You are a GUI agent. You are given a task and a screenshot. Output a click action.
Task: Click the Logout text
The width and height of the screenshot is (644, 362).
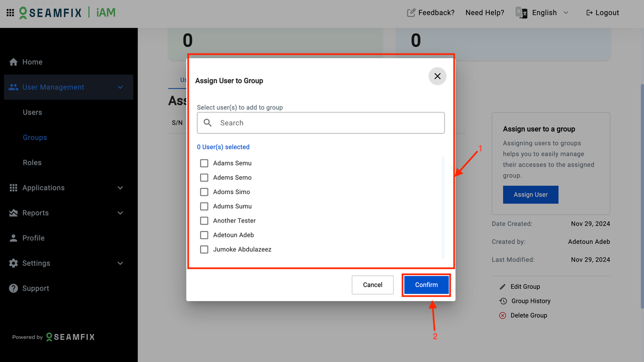click(x=607, y=13)
